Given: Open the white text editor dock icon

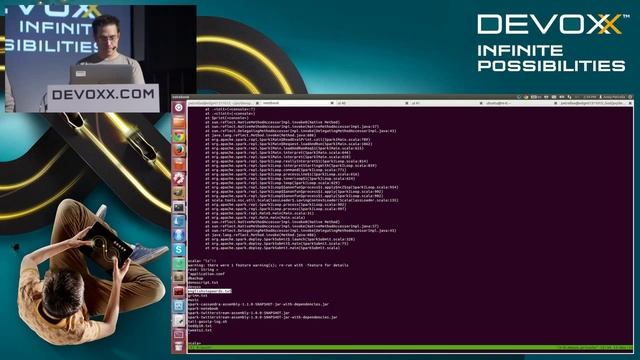Looking at the screenshot, I should click(179, 320).
